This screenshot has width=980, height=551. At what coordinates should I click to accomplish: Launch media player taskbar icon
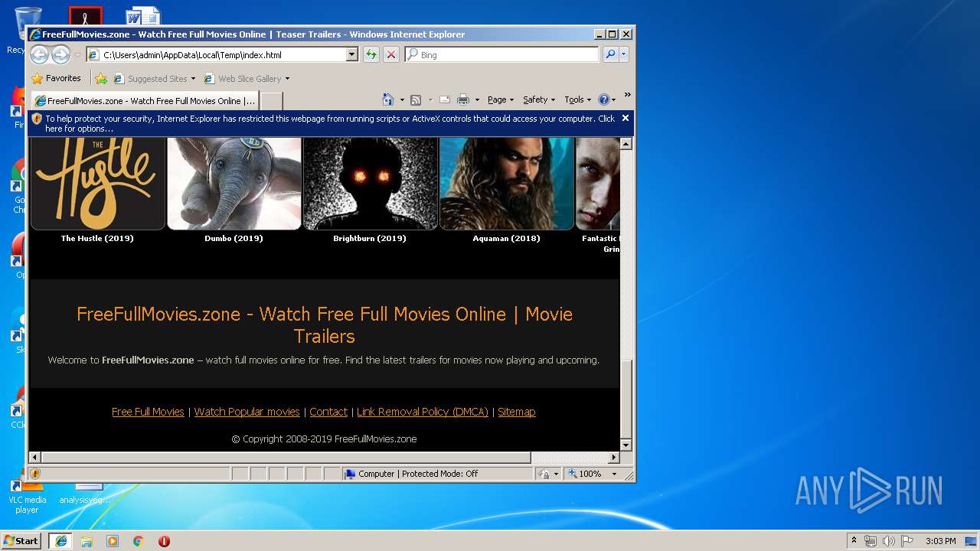pyautogui.click(x=113, y=541)
